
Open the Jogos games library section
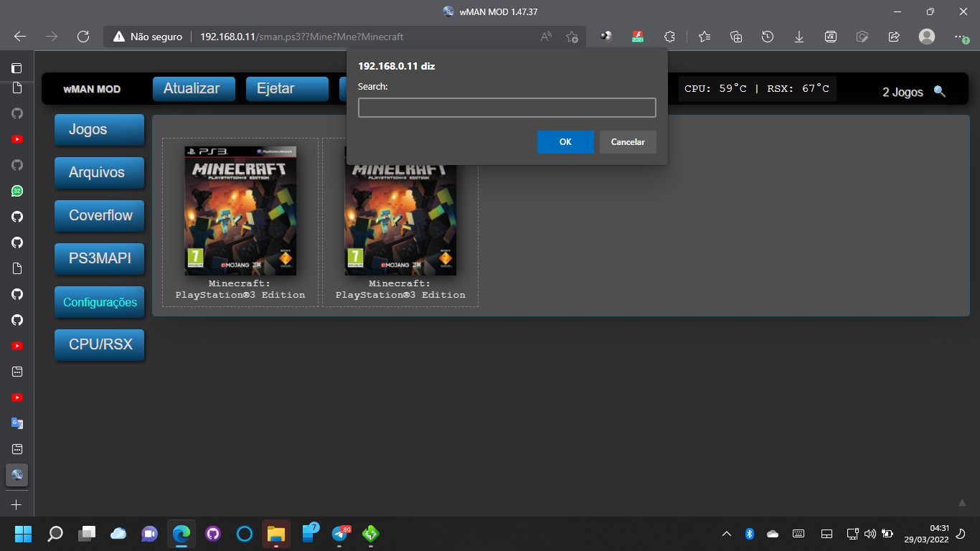99,130
